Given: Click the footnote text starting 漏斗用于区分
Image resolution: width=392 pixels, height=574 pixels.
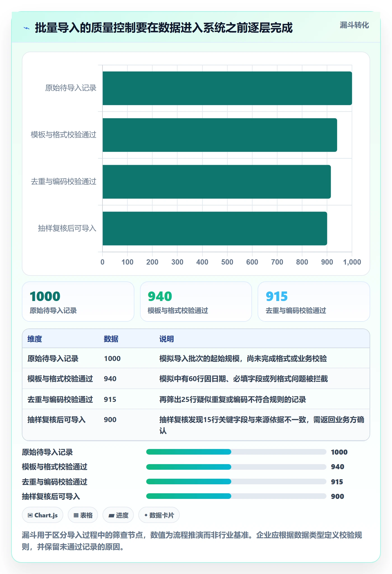Looking at the screenshot, I should click(x=192, y=541).
